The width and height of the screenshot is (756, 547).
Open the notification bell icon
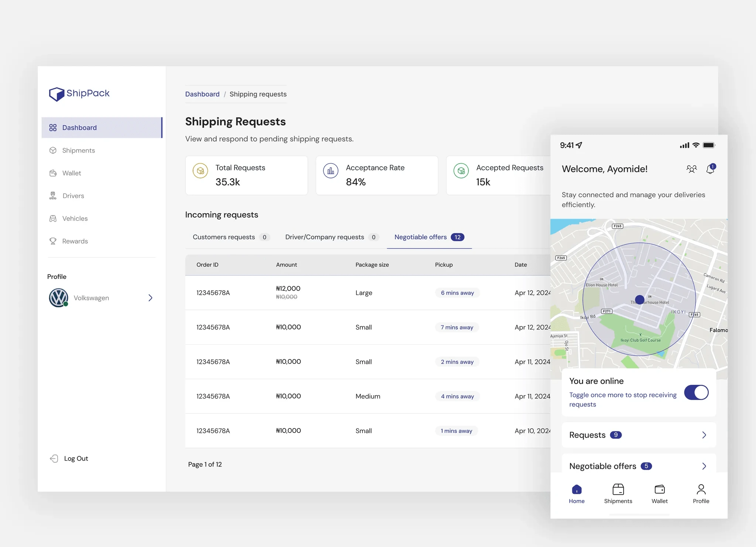(710, 169)
